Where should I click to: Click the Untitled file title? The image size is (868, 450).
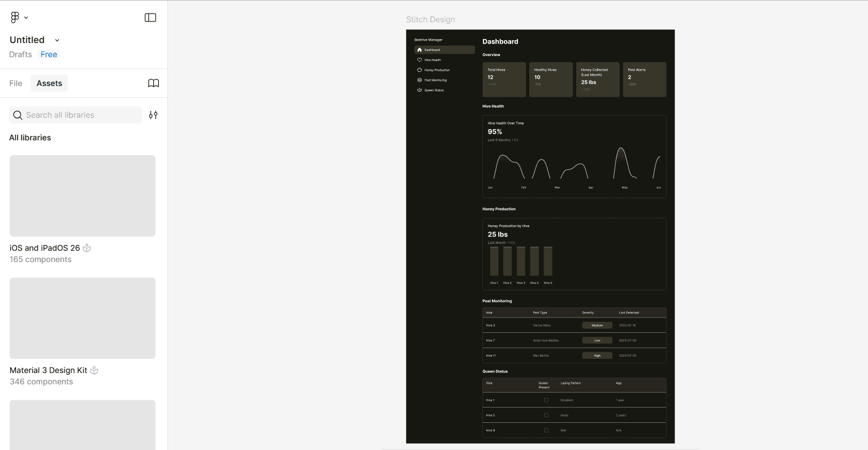[x=27, y=40]
